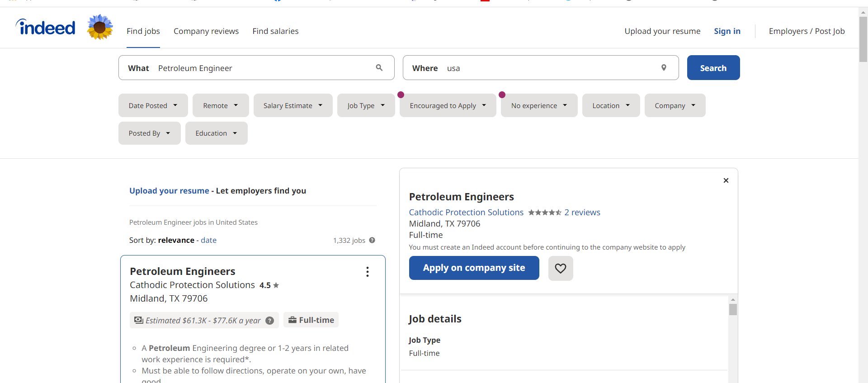Screen dimensions: 868x383
Task: Open the Company filter dropdown
Action: pos(675,105)
